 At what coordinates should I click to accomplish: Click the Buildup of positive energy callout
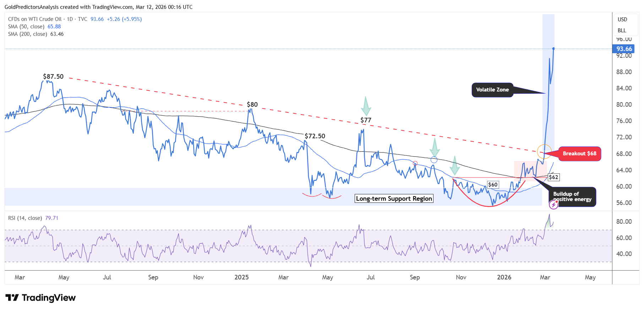[x=572, y=197]
